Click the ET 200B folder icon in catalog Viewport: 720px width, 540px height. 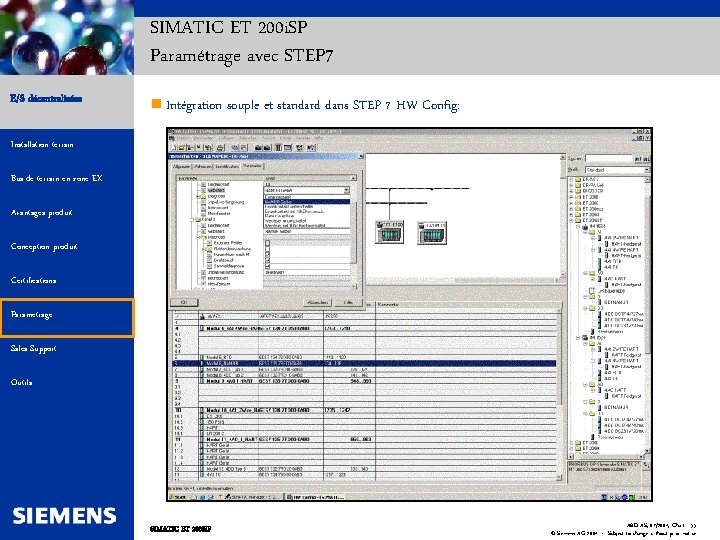[x=579, y=197]
